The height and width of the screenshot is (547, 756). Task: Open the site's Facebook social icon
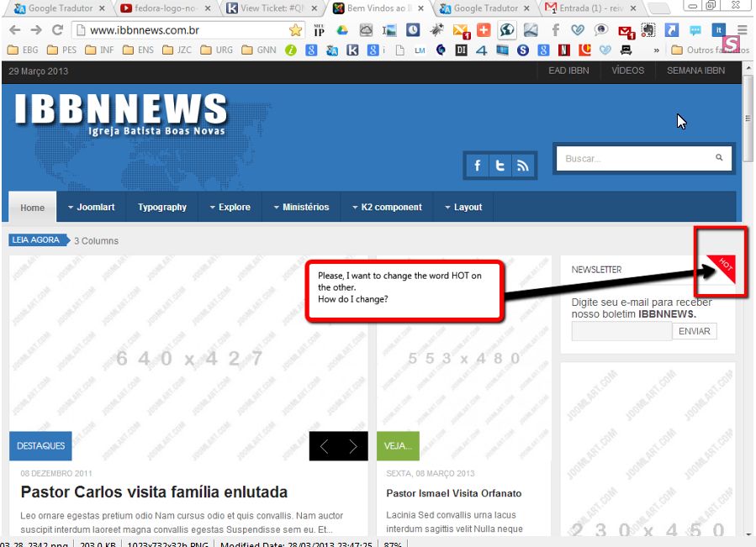click(478, 166)
